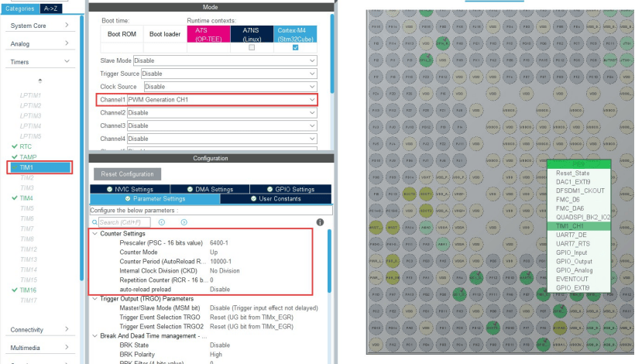Open the Channel4 dropdown

click(x=221, y=139)
